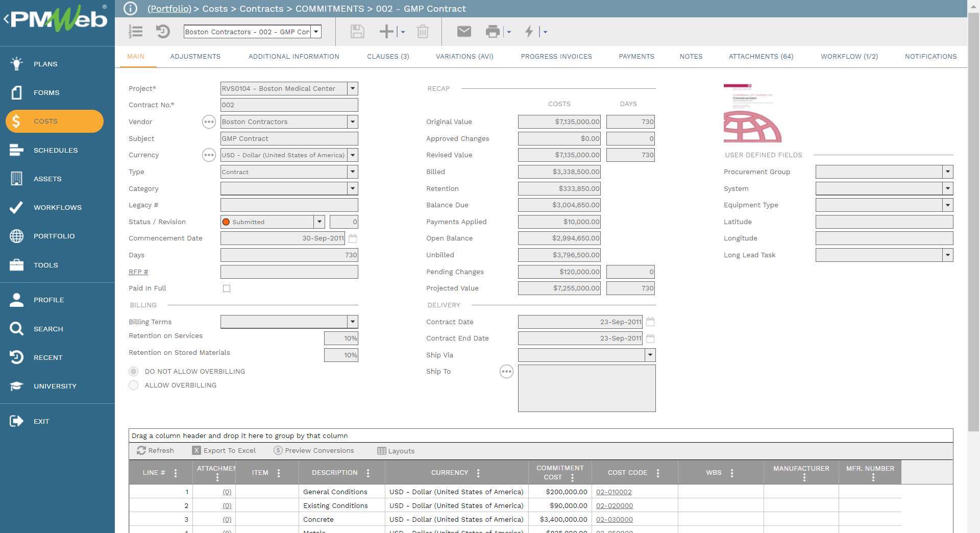Click the email envelope icon
Image resolution: width=980 pixels, height=533 pixels.
[464, 32]
